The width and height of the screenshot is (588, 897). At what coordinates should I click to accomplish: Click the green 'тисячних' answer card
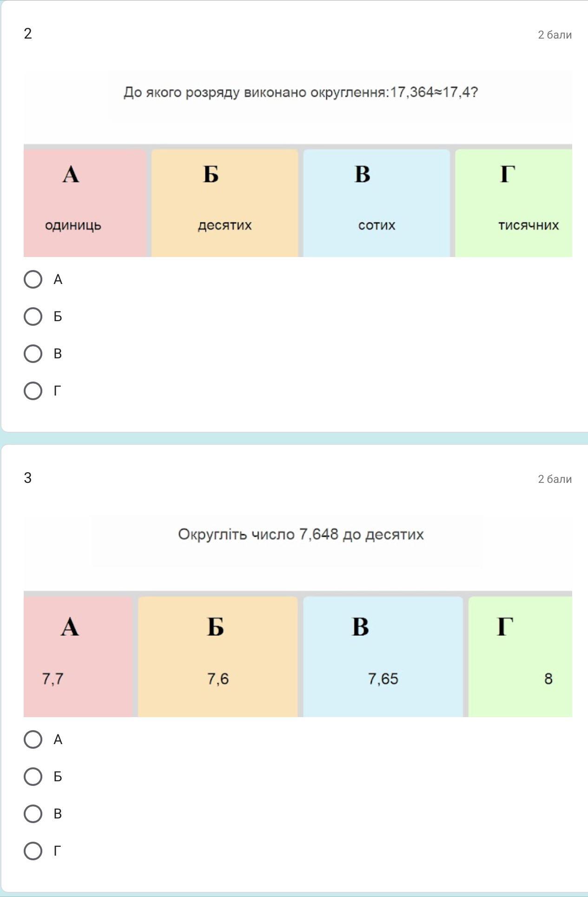pyautogui.click(x=514, y=203)
